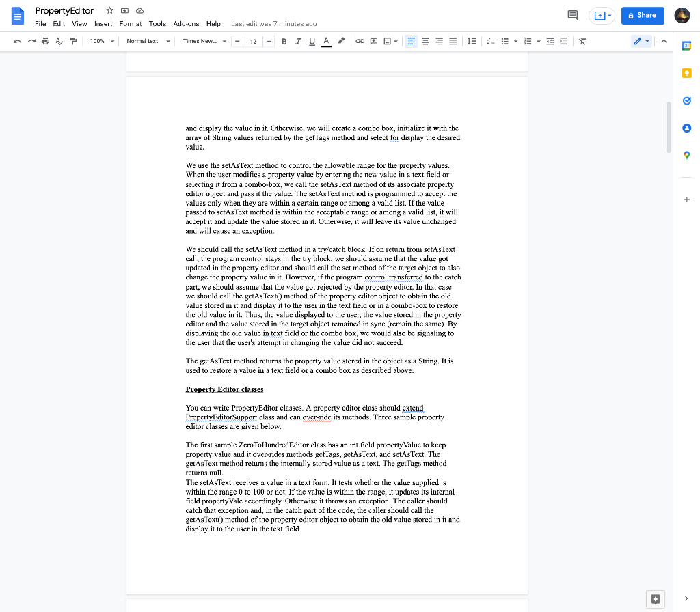700x612 pixels.
Task: Open the zoom level dropdown
Action: [101, 41]
